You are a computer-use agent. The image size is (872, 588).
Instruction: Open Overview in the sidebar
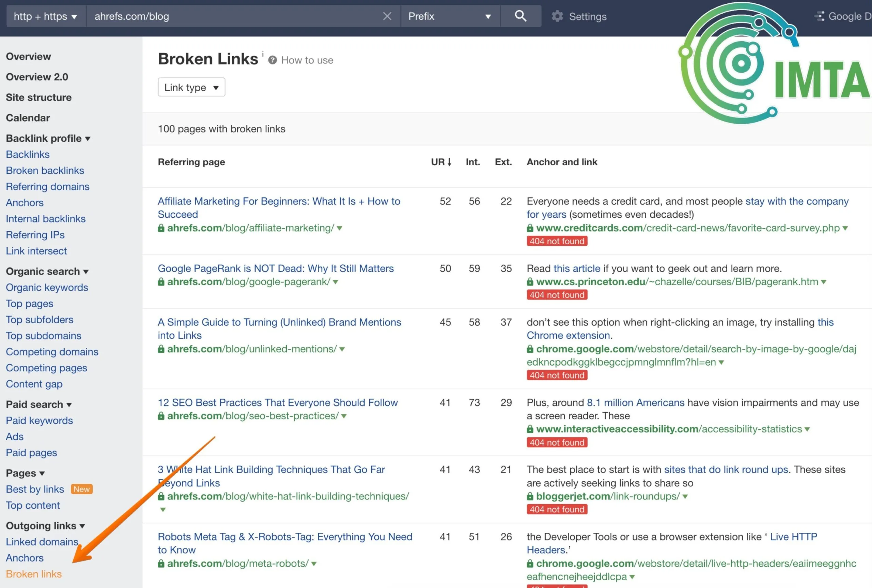pyautogui.click(x=29, y=57)
